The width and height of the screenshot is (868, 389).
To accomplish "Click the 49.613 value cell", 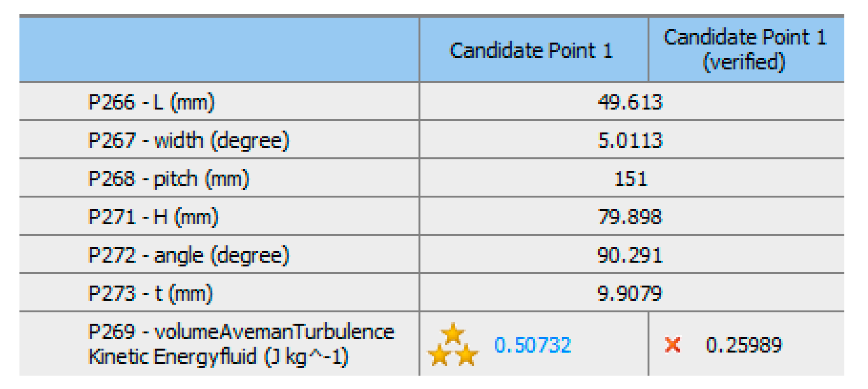I will point(630,102).
